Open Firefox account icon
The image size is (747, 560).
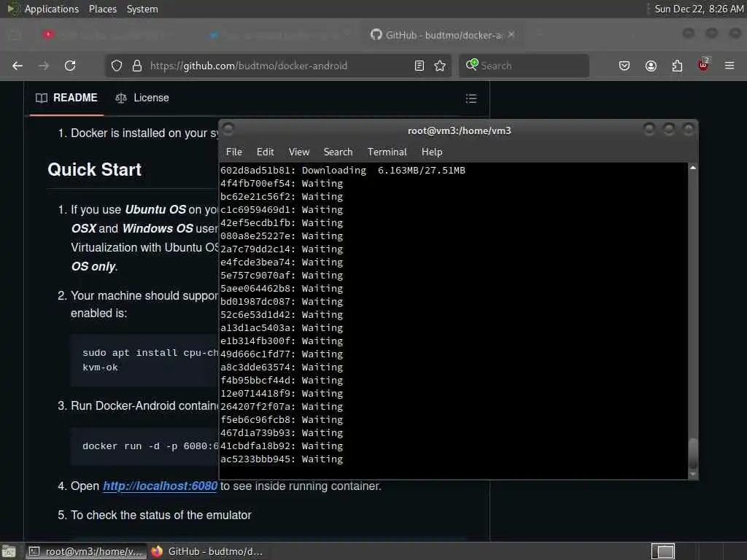tap(651, 66)
